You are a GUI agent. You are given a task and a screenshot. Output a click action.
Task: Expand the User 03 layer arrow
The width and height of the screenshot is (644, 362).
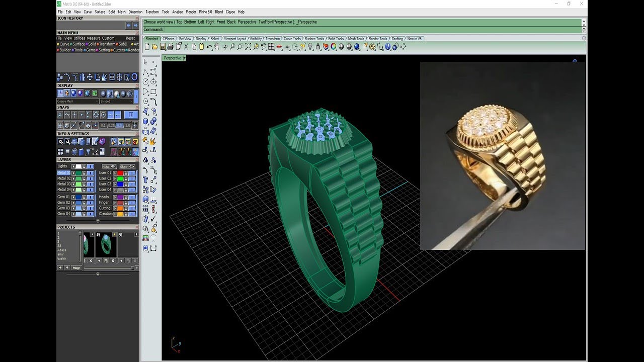click(115, 184)
